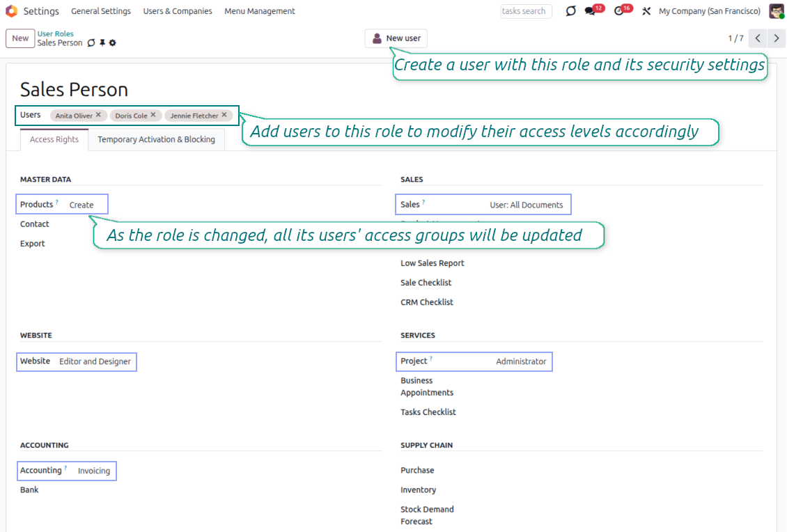This screenshot has width=787, height=532.
Task: Open the Accounting Invoicing dropdown
Action: point(94,471)
